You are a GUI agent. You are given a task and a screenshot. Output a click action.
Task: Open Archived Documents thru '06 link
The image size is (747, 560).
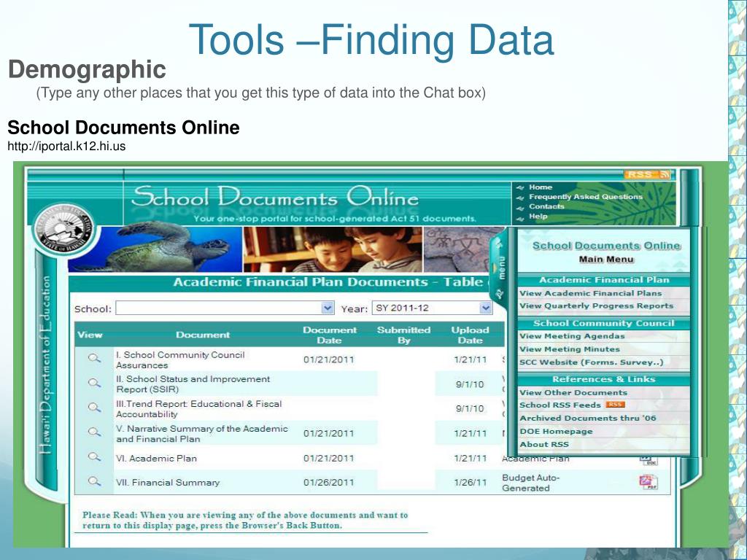[587, 418]
